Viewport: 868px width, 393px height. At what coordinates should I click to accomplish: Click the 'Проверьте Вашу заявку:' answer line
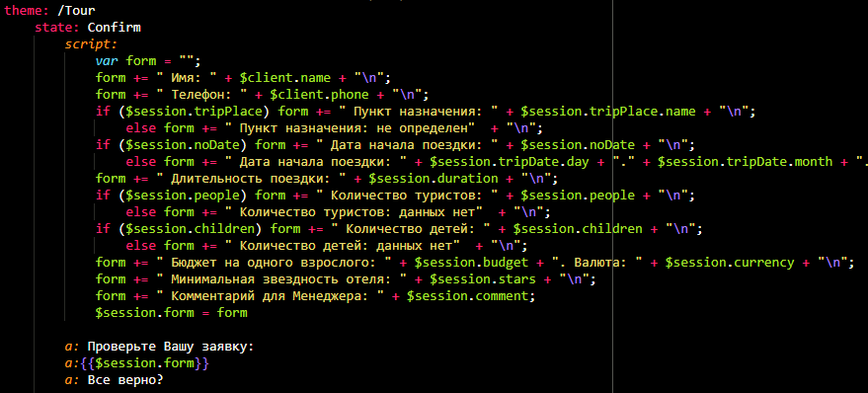pos(159,347)
